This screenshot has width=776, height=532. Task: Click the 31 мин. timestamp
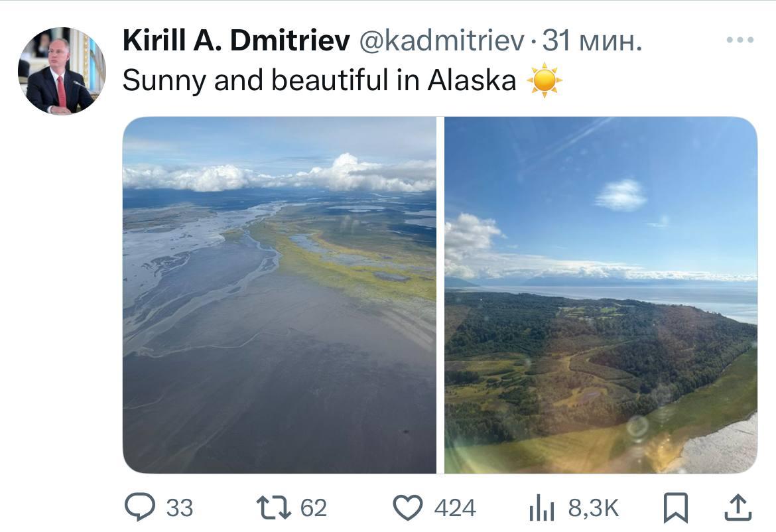coord(592,42)
